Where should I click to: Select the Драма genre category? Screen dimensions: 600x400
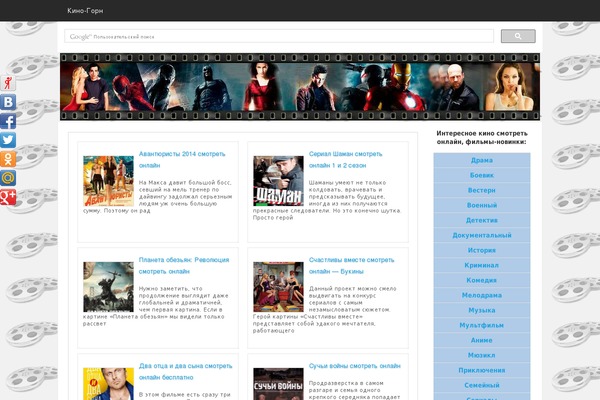click(482, 160)
